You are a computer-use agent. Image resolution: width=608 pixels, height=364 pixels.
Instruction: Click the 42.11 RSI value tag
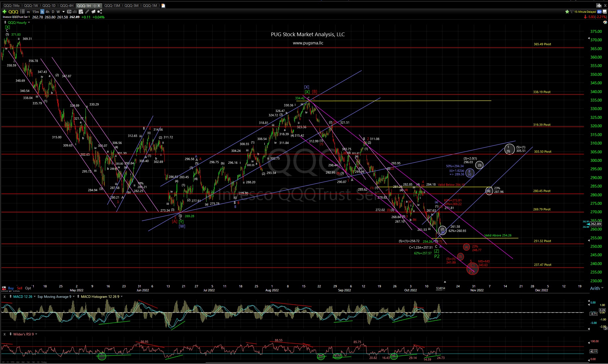[x=594, y=351]
